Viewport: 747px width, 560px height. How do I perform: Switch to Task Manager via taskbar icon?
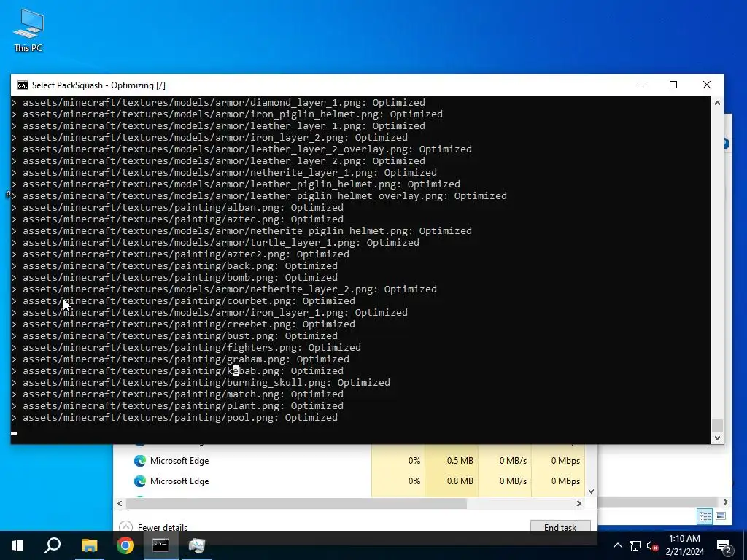coord(196,545)
